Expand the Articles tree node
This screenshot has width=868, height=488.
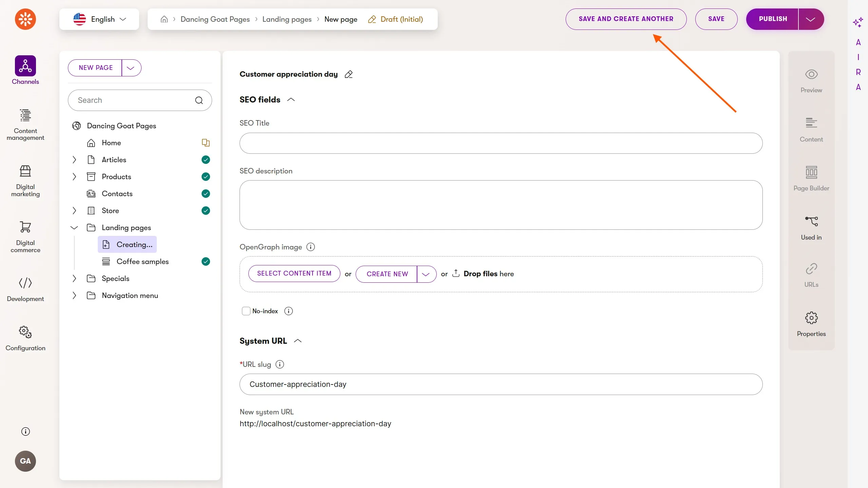click(74, 160)
